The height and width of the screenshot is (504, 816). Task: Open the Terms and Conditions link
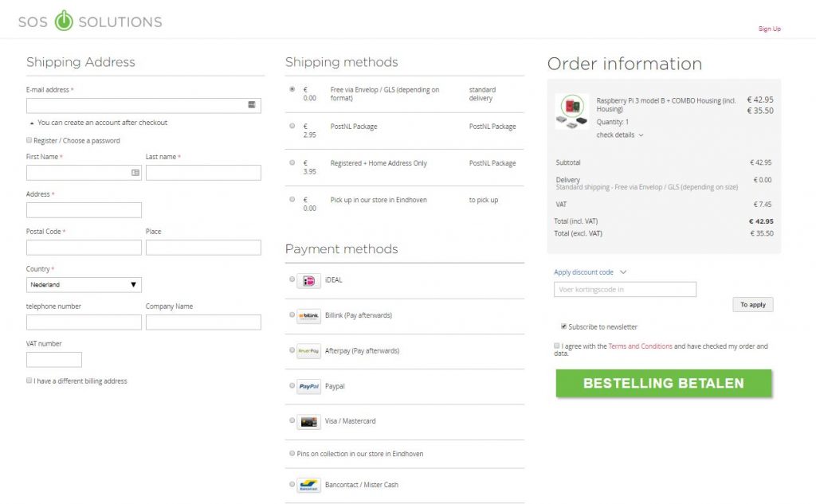640,346
